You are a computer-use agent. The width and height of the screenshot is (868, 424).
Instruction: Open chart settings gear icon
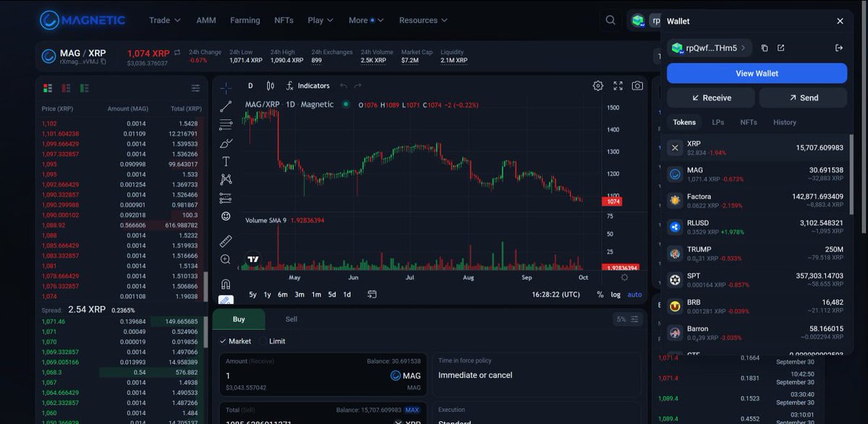click(x=598, y=85)
